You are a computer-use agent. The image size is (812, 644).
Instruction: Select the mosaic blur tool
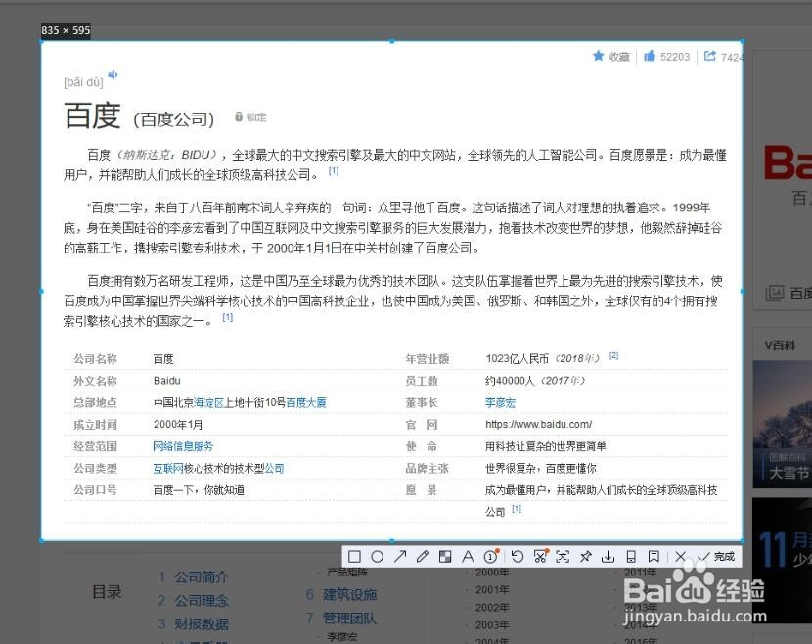[445, 557]
